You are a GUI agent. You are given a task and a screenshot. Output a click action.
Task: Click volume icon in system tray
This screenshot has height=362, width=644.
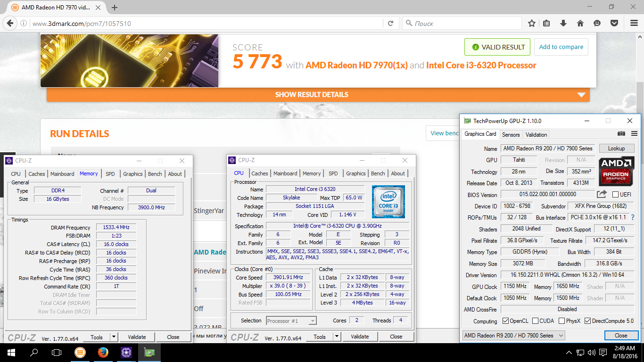[591, 352]
